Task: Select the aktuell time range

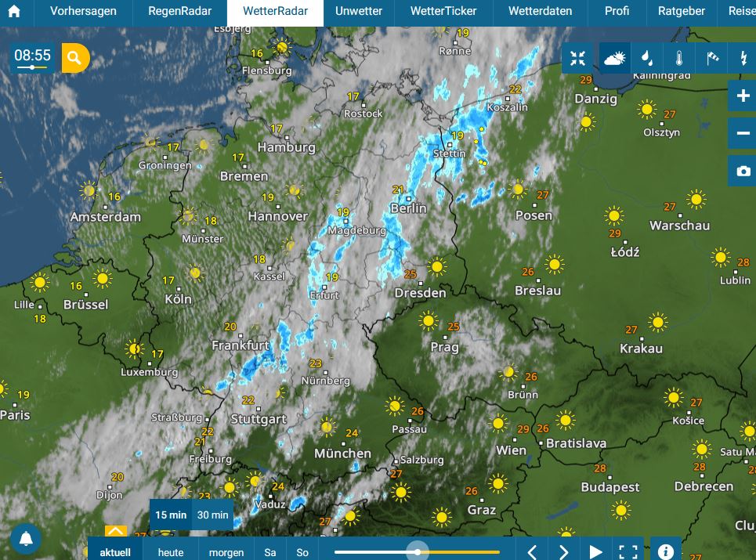Action: (114, 552)
